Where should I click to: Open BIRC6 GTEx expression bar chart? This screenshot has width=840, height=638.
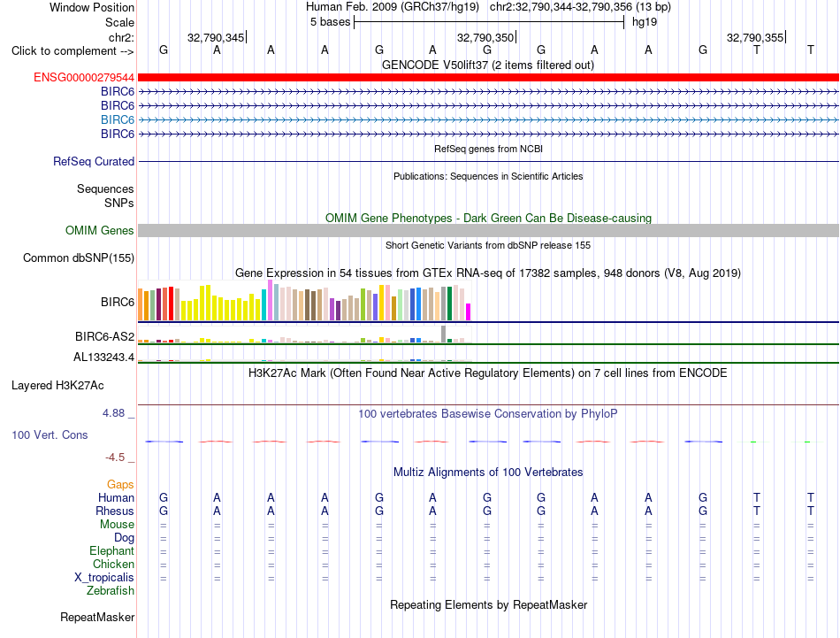click(304, 301)
